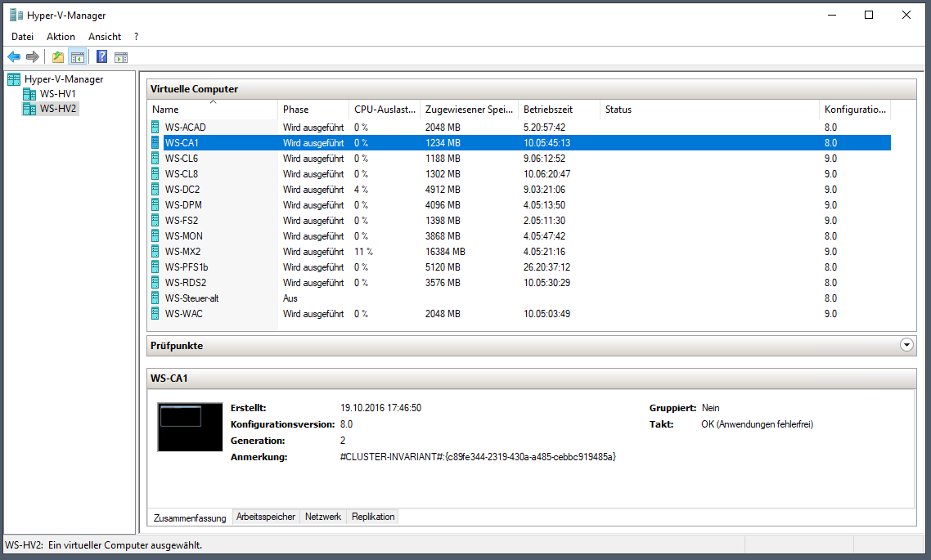
Task: Open the Help question mark icon
Action: 102,57
